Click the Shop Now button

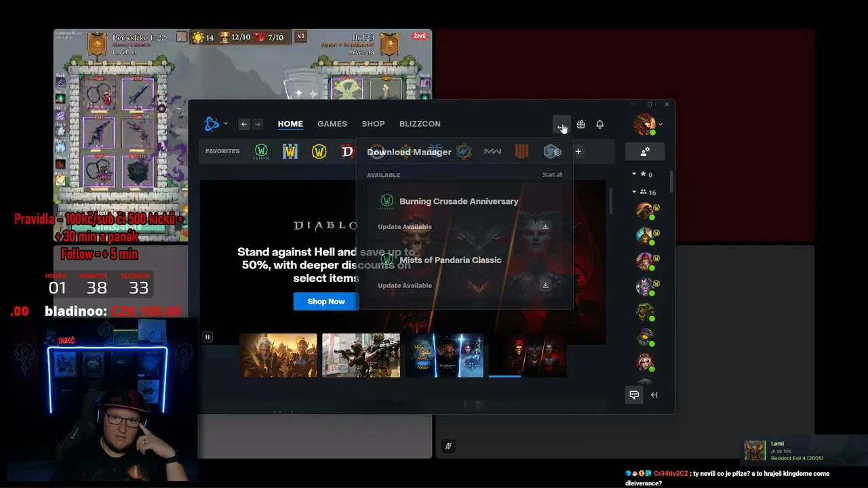[x=326, y=302]
